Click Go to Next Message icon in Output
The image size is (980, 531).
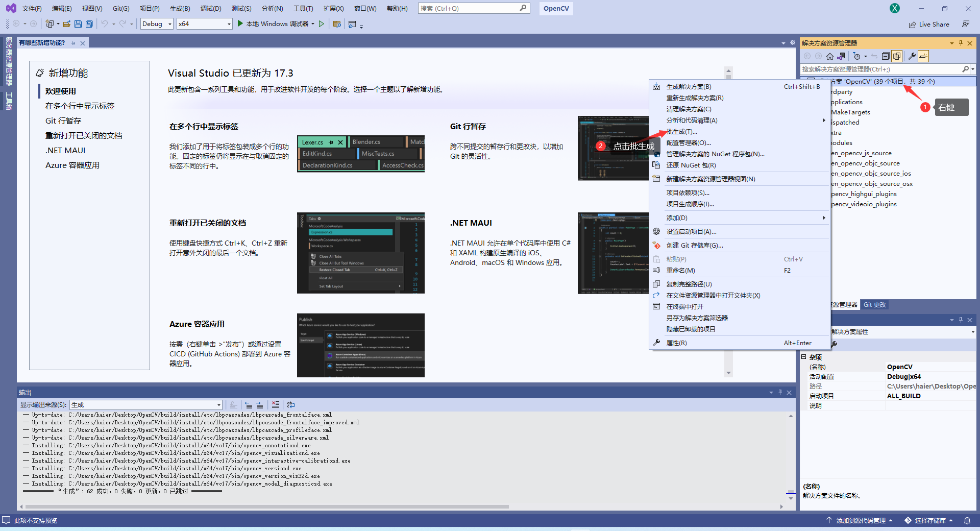pos(260,405)
